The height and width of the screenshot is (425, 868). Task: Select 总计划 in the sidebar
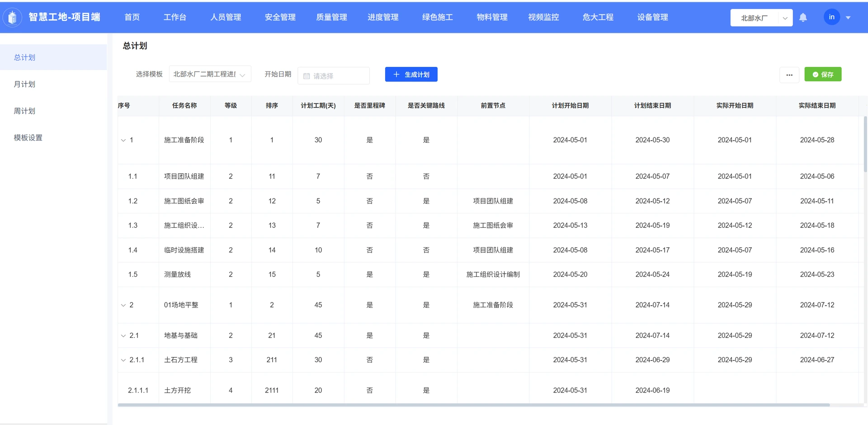pos(53,57)
